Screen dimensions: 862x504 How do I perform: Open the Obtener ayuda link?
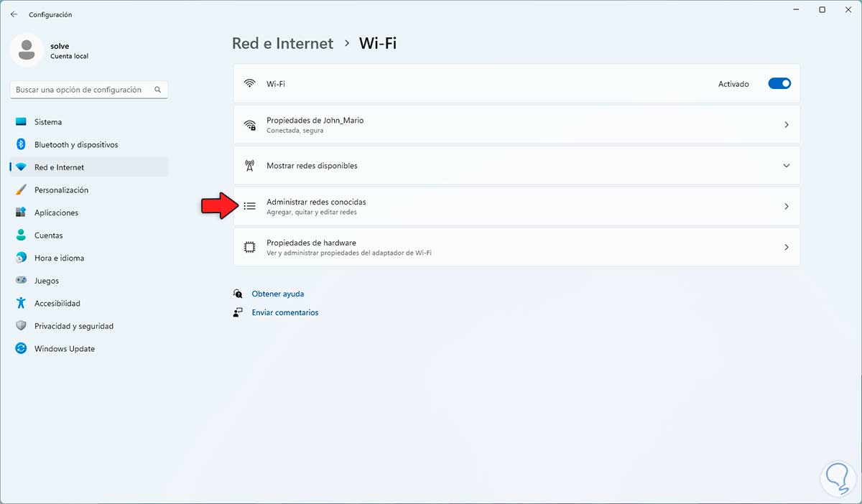(278, 294)
